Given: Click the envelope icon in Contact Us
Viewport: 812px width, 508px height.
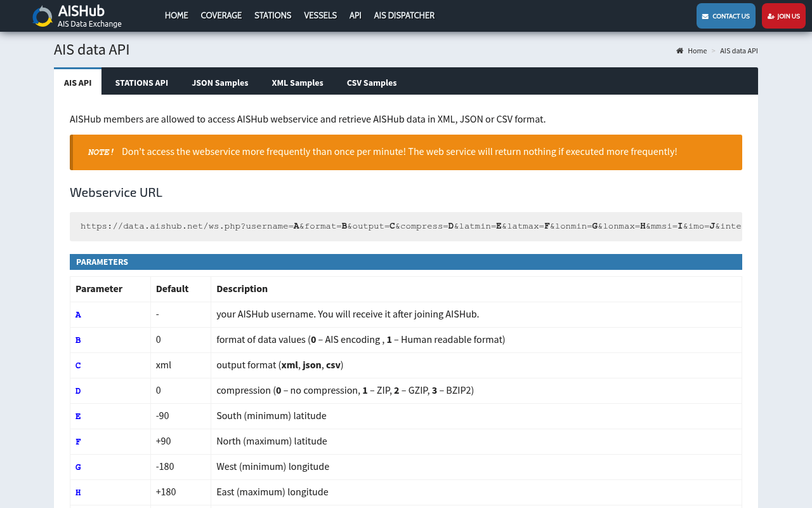Looking at the screenshot, I should point(705,17).
